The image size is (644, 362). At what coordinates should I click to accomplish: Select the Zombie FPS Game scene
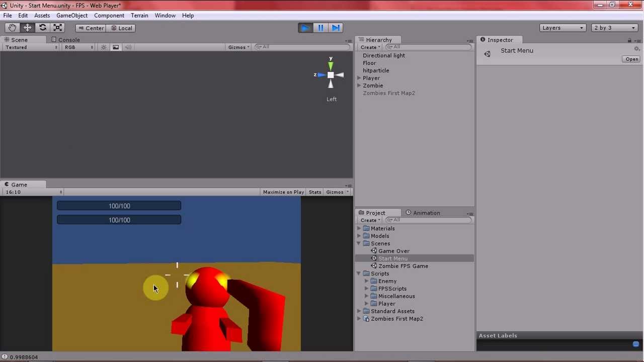click(x=403, y=266)
